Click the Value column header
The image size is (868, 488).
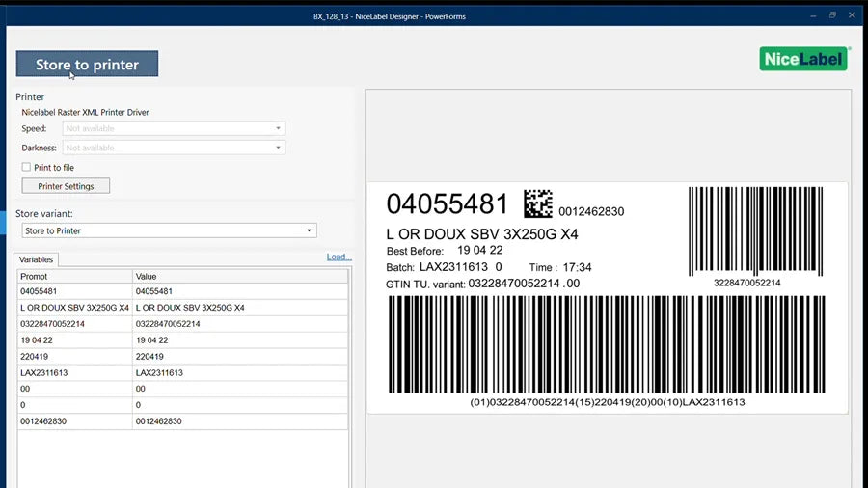point(240,276)
